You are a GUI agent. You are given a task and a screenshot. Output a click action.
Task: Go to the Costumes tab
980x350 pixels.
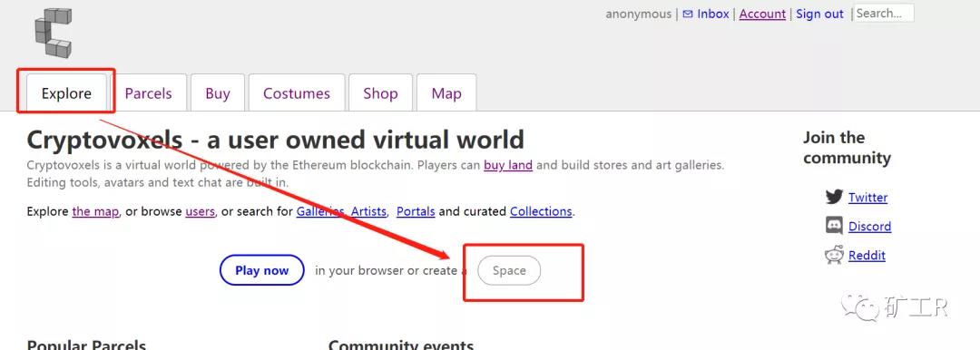click(296, 93)
